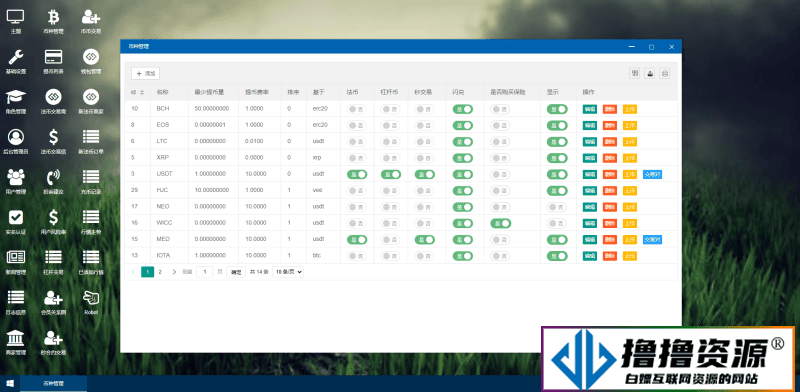The image size is (800, 392).
Task: Turn off the 显示 switch for LTC
Action: tap(557, 142)
